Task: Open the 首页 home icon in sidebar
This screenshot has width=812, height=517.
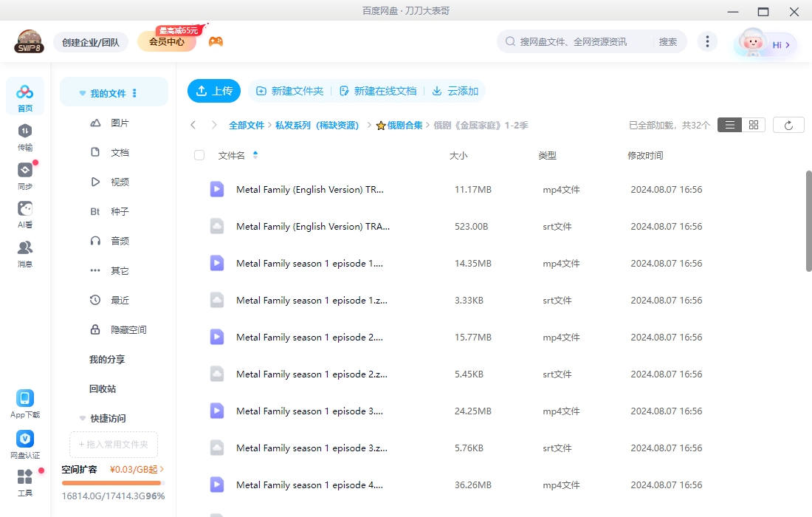Action: tap(25, 97)
